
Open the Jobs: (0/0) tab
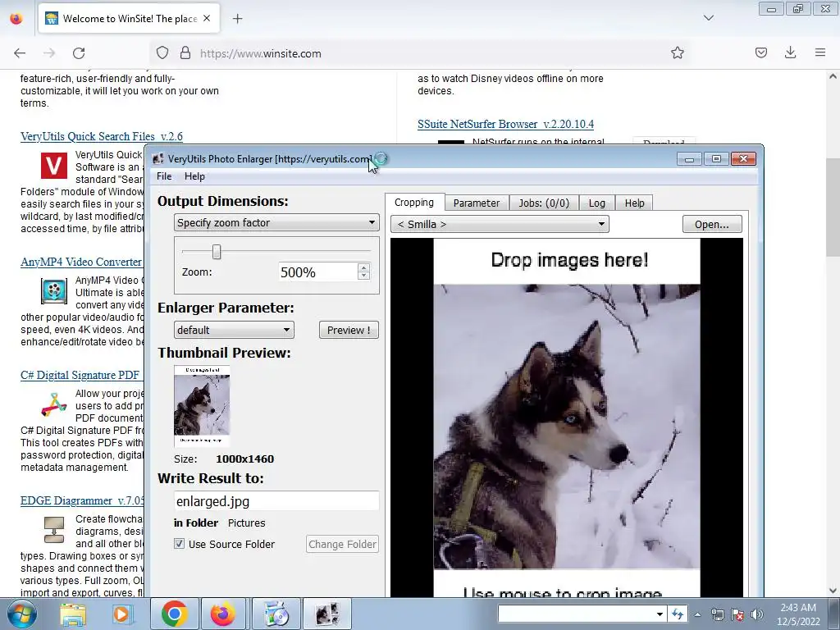544,203
